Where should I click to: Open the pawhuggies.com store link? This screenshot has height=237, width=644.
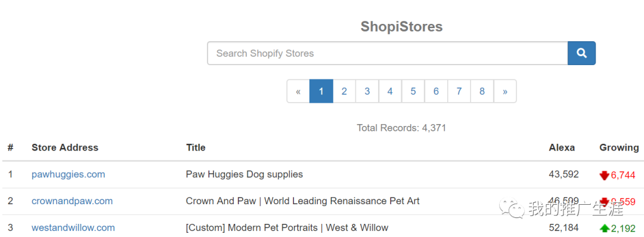(68, 174)
